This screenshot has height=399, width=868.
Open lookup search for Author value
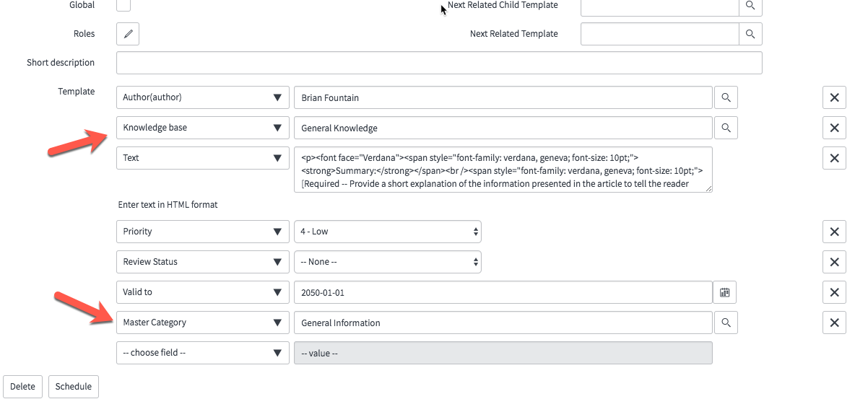point(726,97)
